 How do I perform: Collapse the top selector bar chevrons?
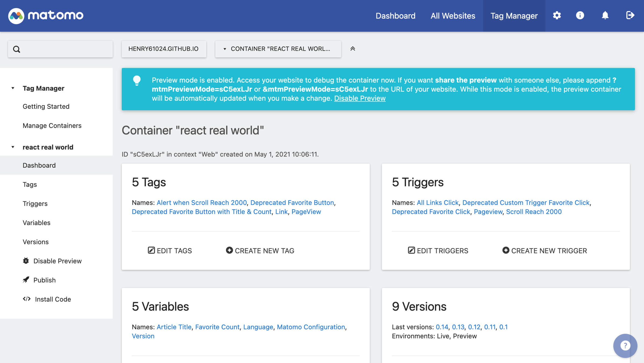click(x=352, y=49)
